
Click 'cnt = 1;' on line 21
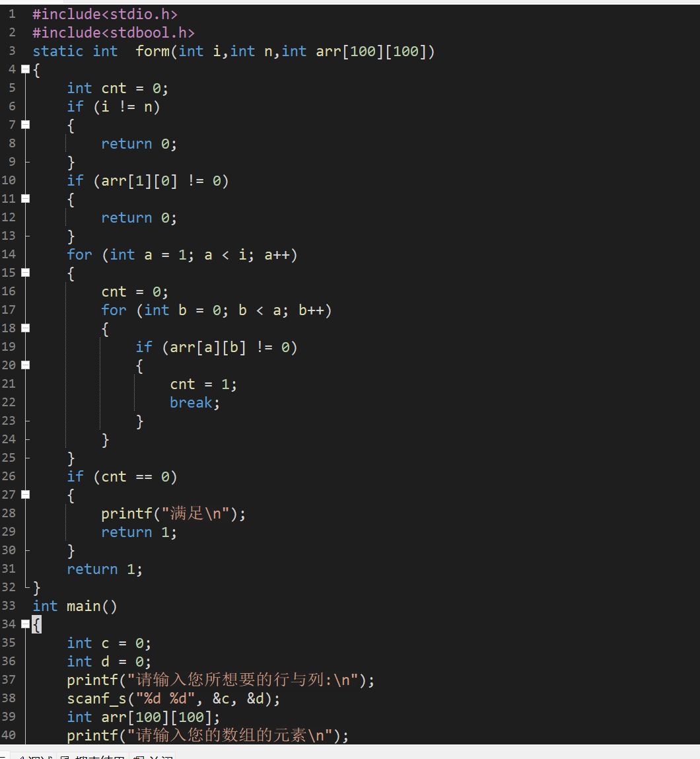(203, 384)
